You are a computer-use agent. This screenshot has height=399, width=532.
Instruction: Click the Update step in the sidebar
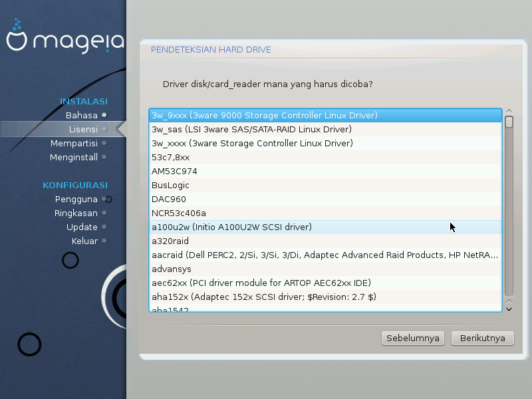point(82,227)
